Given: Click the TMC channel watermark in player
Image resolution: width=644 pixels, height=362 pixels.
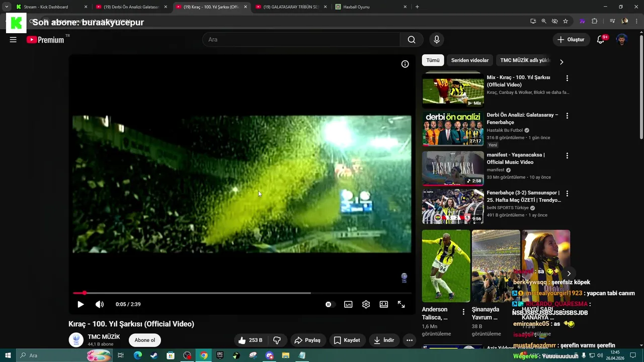Looking at the screenshot, I should point(404,278).
